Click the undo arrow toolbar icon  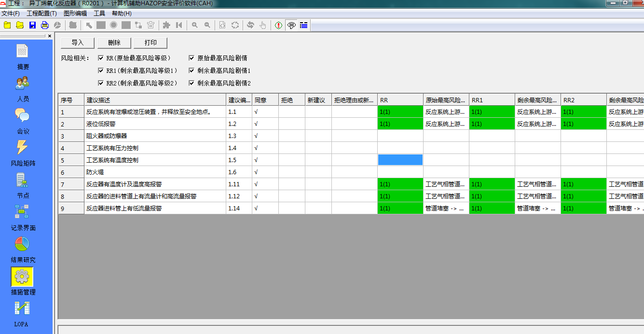250,25
